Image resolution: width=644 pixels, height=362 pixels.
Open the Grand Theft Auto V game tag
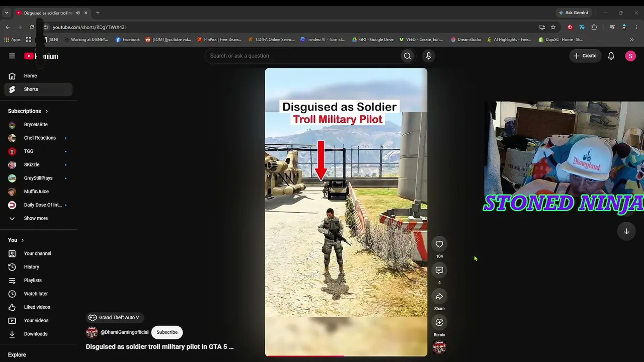tap(114, 317)
